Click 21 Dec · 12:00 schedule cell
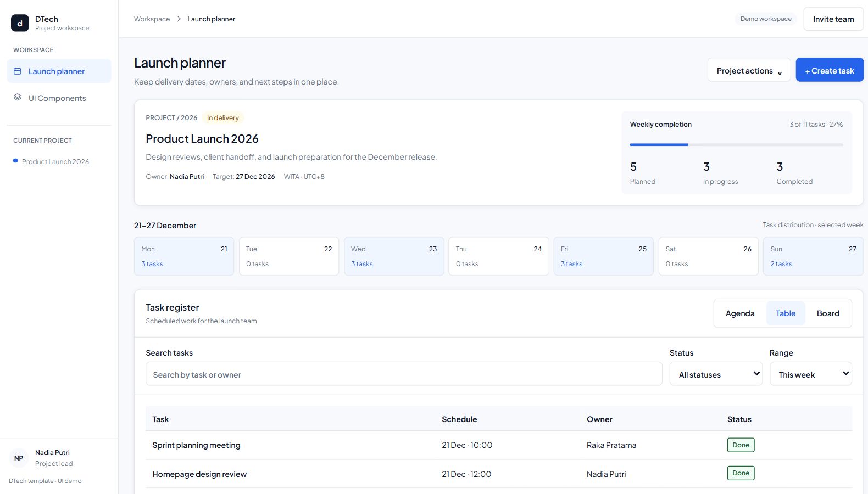The width and height of the screenshot is (868, 494). click(x=466, y=474)
